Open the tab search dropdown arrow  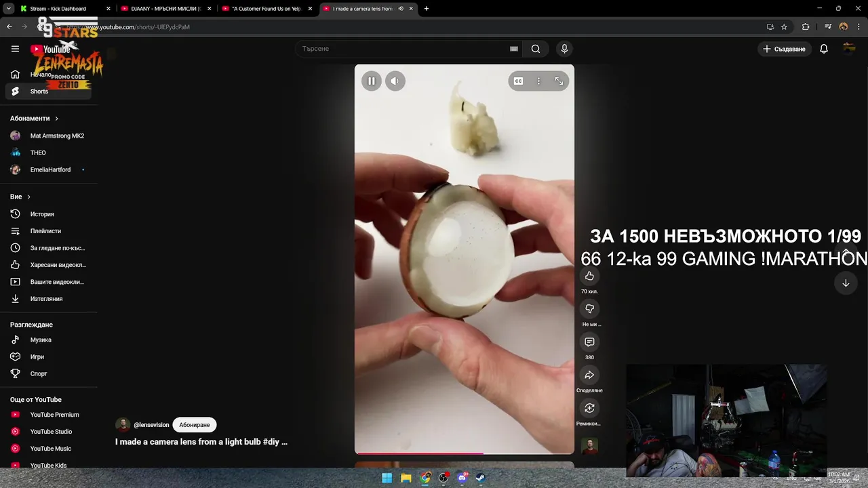tap(8, 9)
